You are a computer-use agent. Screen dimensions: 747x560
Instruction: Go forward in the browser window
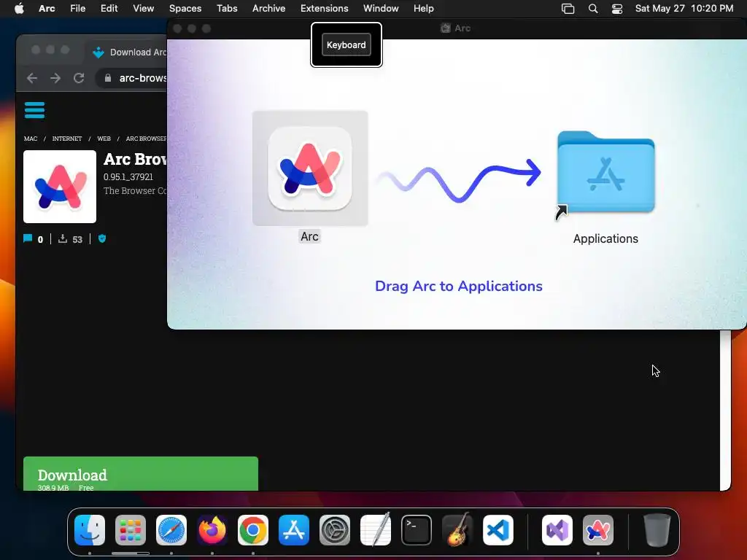[55, 78]
